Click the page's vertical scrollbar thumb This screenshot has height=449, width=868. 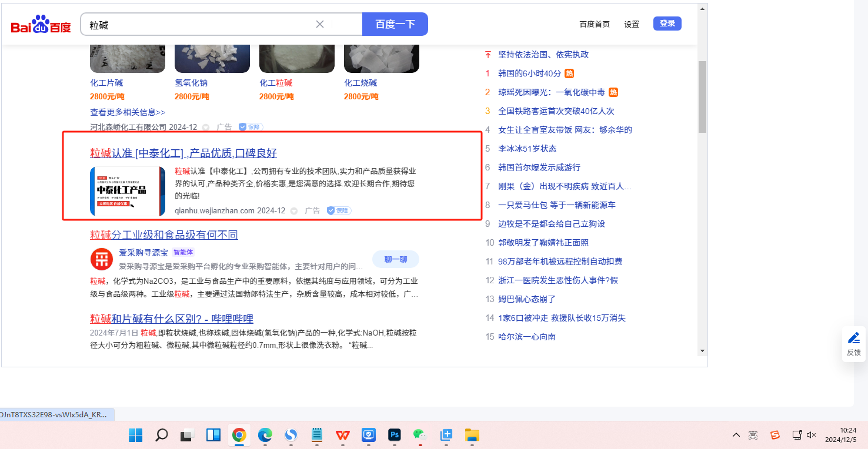click(x=702, y=97)
